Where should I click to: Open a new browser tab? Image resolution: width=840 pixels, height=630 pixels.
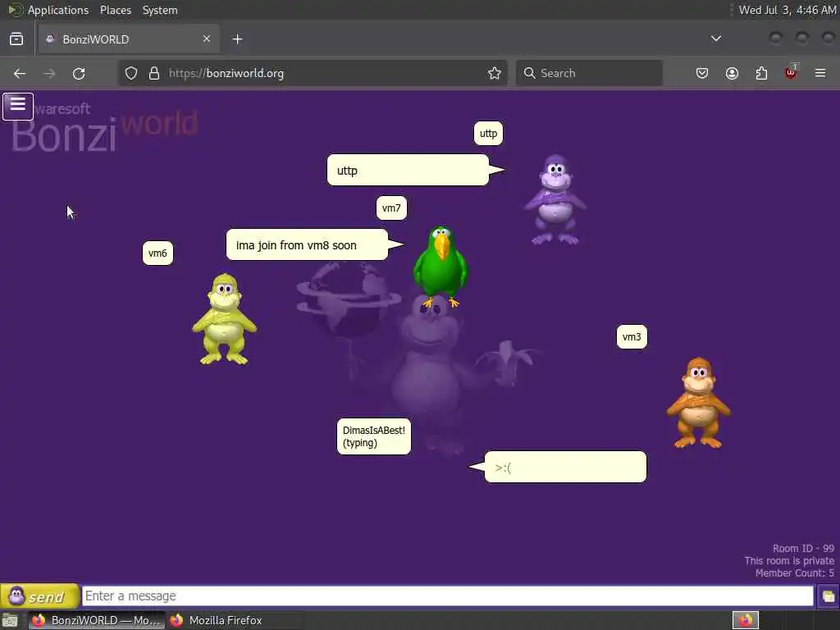tap(237, 39)
